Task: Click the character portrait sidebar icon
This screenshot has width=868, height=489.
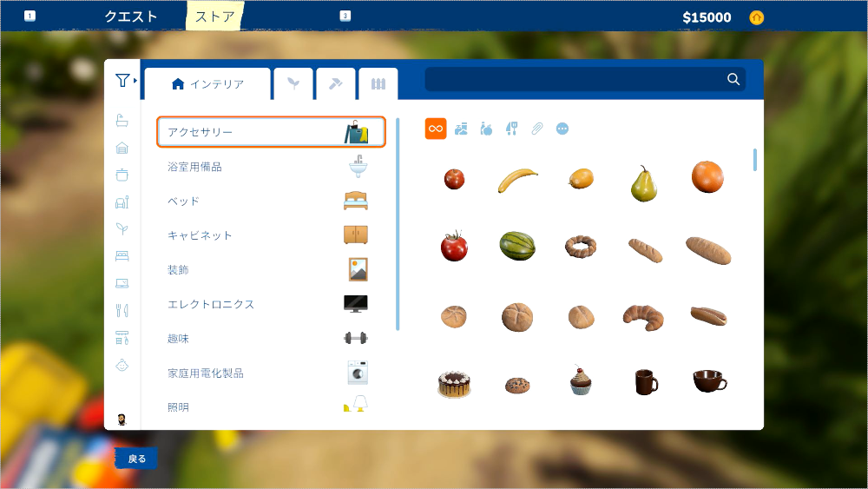Action: (122, 420)
